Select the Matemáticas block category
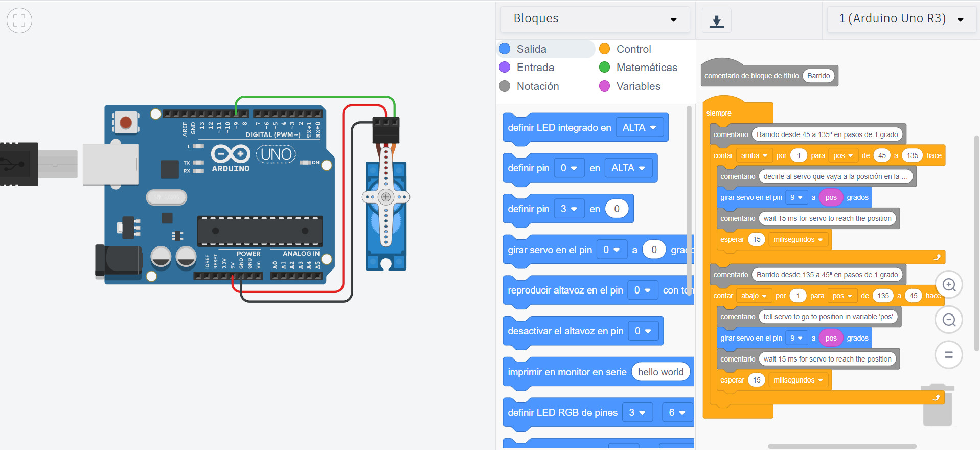980x450 pixels. click(646, 67)
